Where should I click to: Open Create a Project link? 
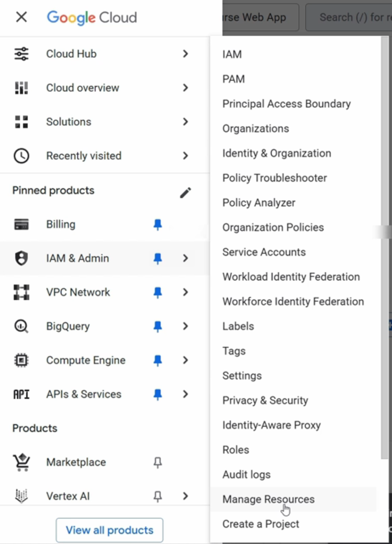[x=261, y=524]
